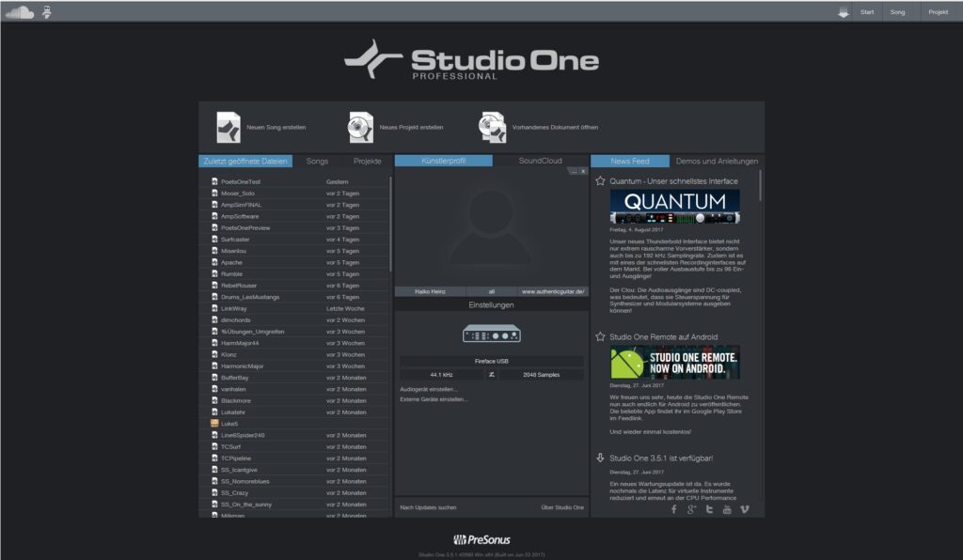Click the Vorhandenes Dokument öffnen label

[555, 128]
